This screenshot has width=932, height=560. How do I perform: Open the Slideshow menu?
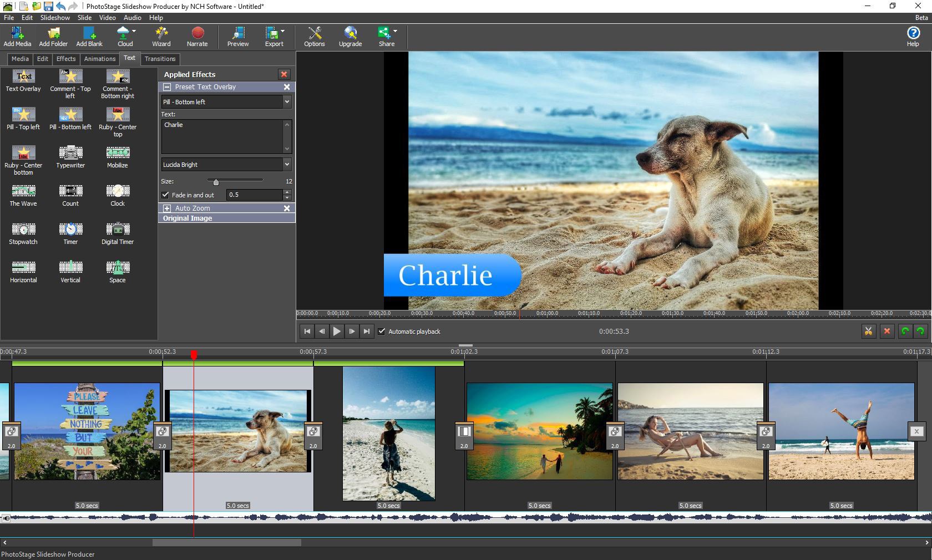pyautogui.click(x=55, y=18)
